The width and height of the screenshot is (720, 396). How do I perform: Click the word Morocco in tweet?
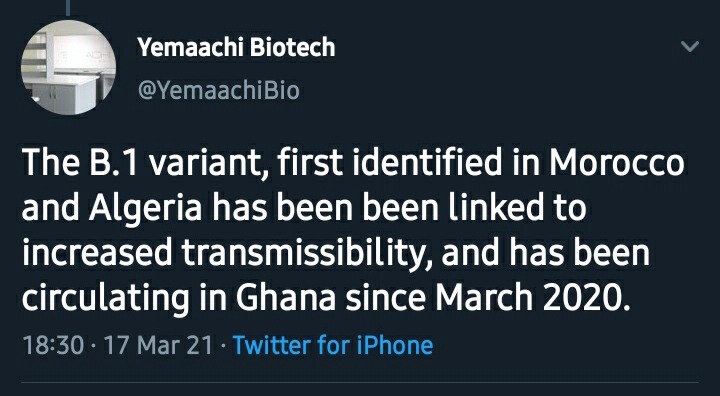pyautogui.click(x=616, y=164)
